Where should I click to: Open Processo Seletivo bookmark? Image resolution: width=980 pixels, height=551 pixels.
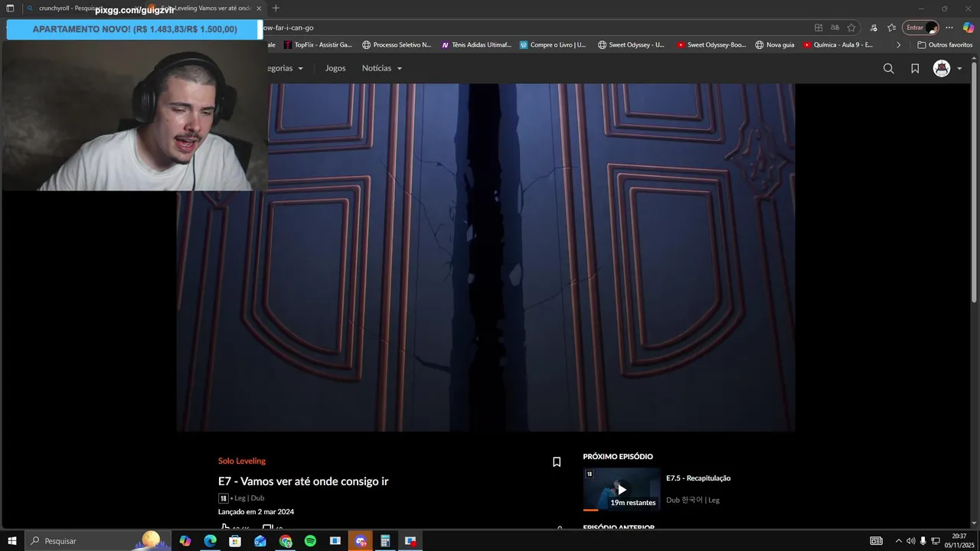pos(397,45)
